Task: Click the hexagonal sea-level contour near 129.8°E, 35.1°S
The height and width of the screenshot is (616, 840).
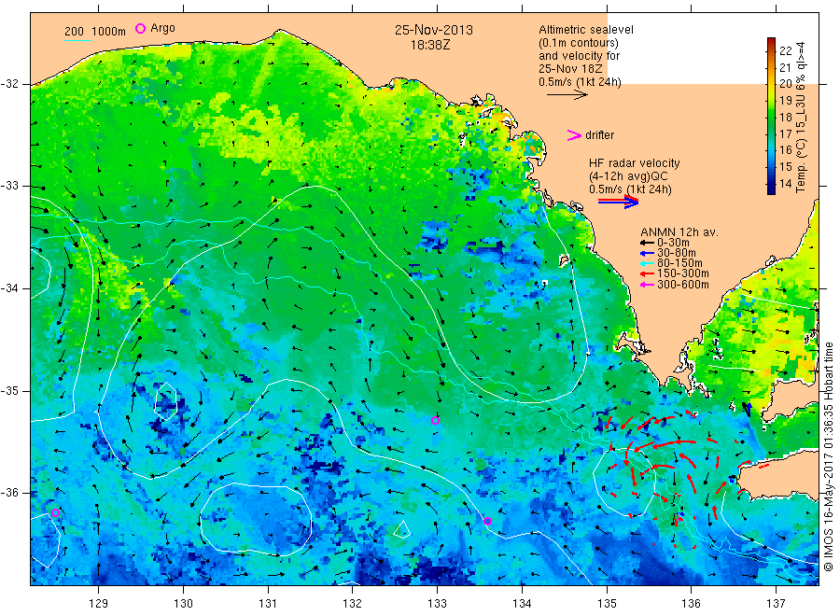Action: (x=165, y=400)
